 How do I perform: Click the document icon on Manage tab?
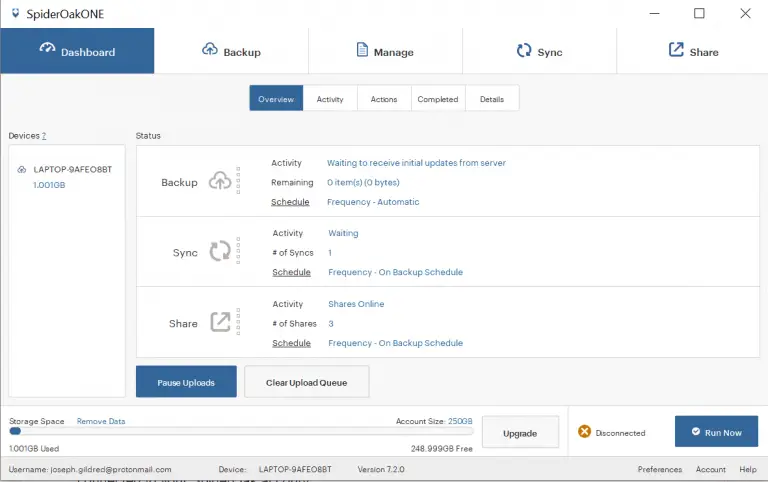point(362,49)
